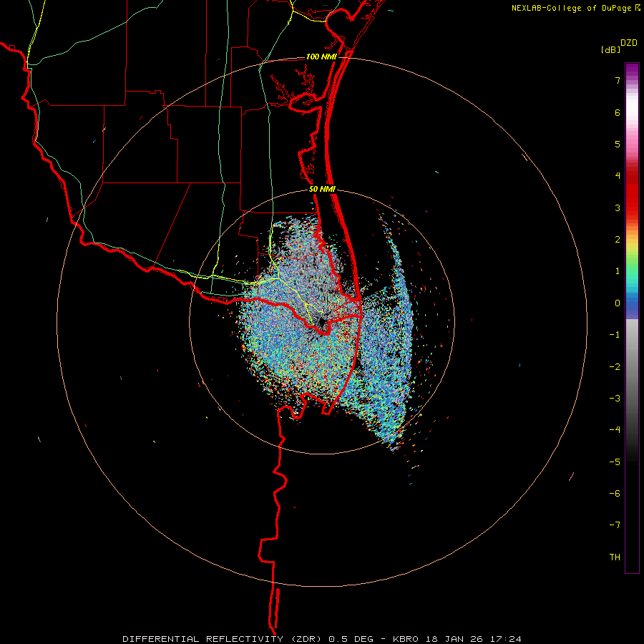This screenshot has width=644, height=644.
Task: Click the 2 value on the color scale
Action: pyautogui.click(x=618, y=240)
